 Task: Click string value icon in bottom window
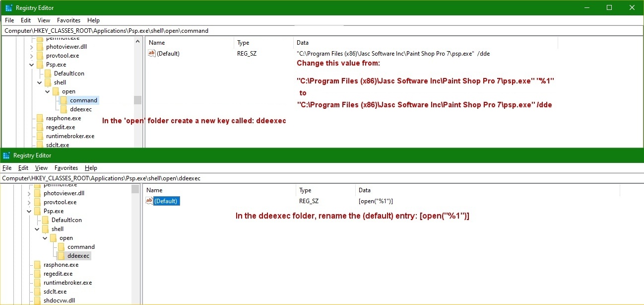tap(149, 201)
